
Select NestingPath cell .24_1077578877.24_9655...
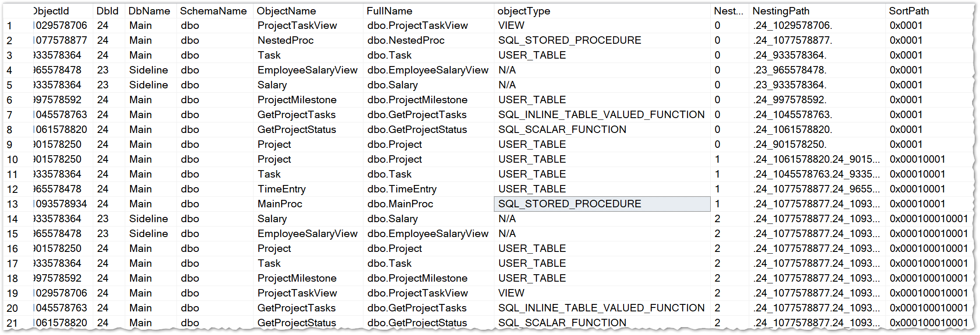click(x=817, y=189)
